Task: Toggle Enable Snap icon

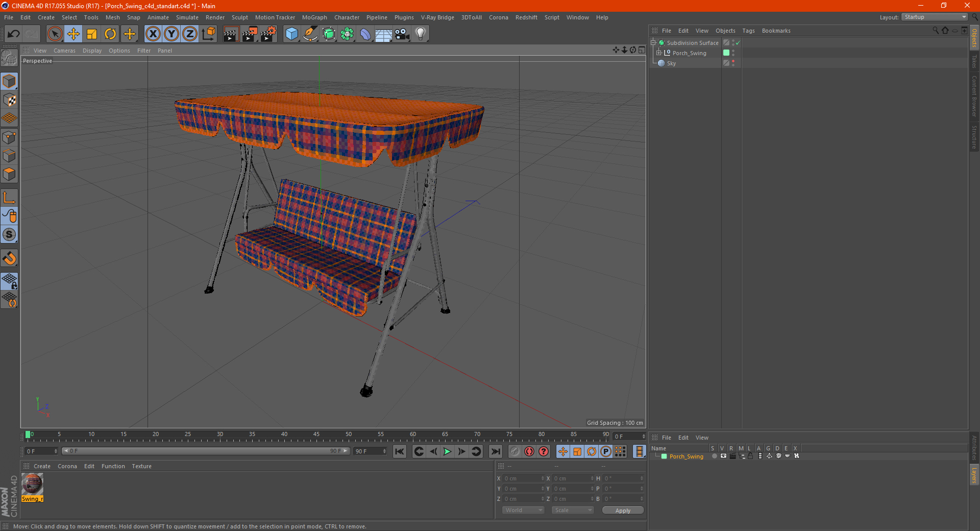Action: pos(9,235)
